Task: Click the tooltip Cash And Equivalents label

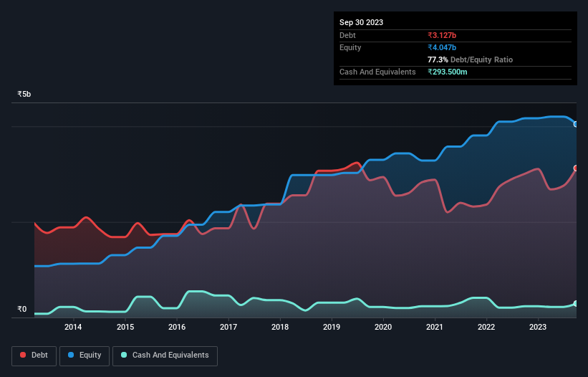Action: point(377,72)
